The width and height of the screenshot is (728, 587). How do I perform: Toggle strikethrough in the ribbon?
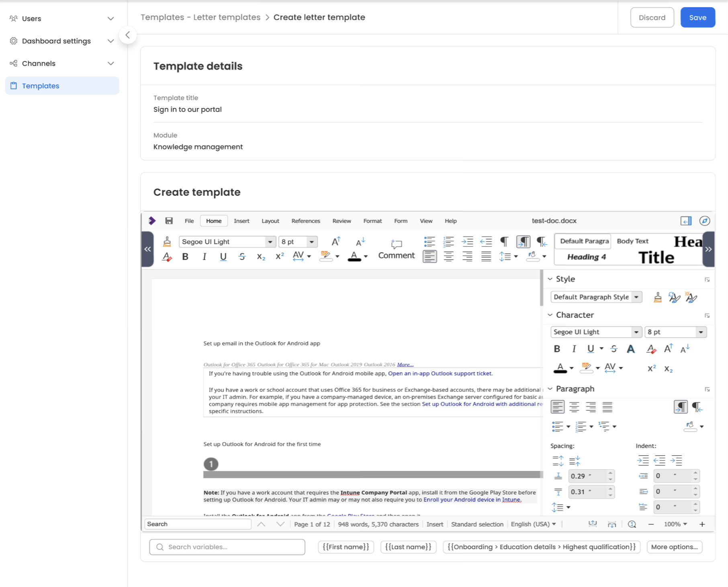(242, 257)
